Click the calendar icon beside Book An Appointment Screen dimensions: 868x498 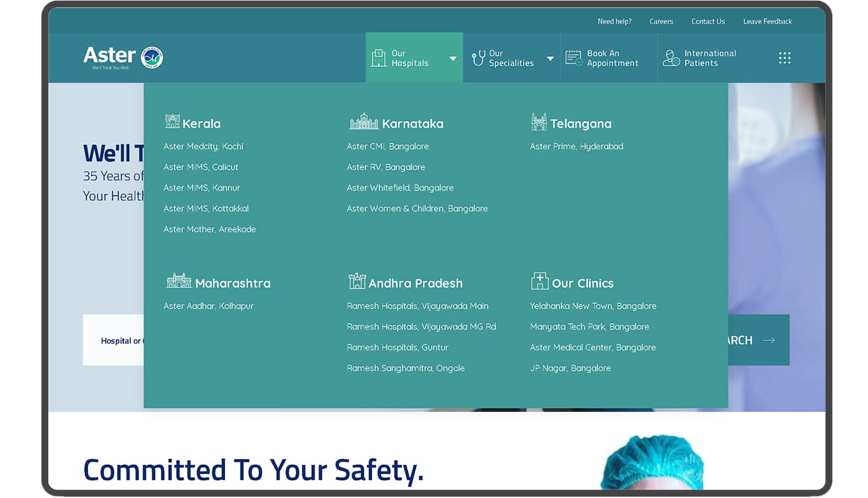[x=573, y=58]
